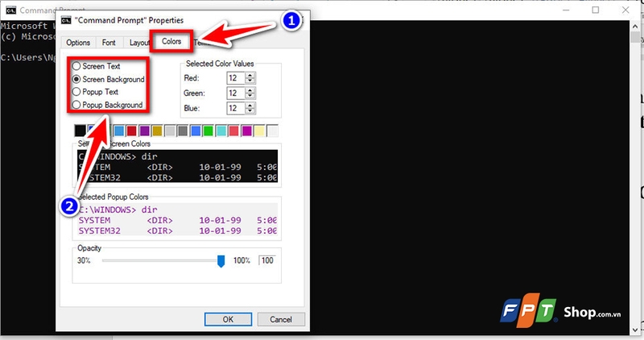This screenshot has width=644, height=340.
Task: Click the Properties dialog title bar icon
Action: click(66, 20)
